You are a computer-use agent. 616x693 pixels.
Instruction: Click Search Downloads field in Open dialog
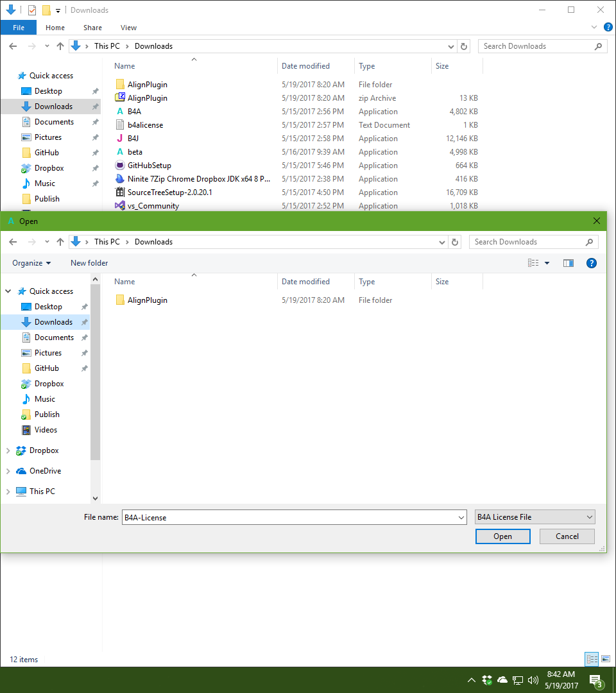click(x=534, y=242)
